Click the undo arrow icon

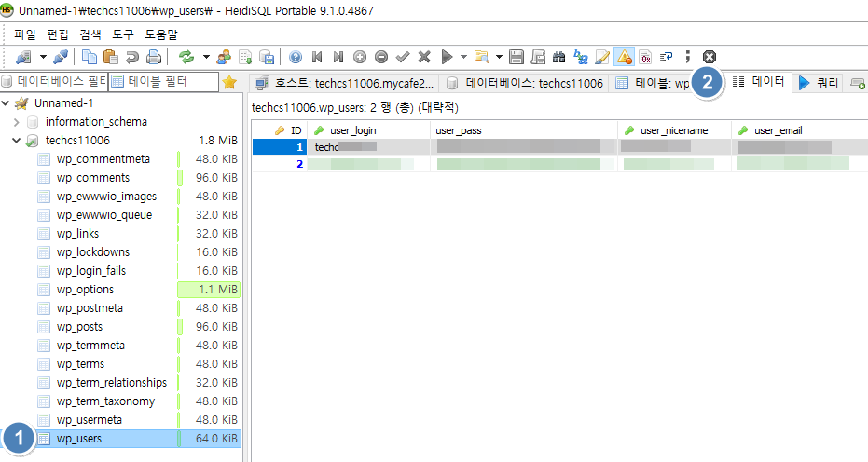132,57
